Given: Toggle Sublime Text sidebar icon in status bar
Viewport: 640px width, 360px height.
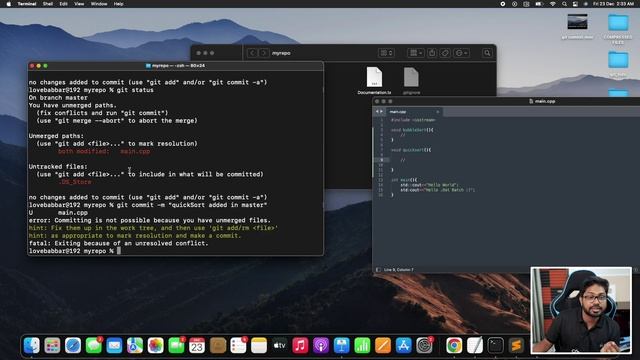Looking at the screenshot, I should 378,269.
